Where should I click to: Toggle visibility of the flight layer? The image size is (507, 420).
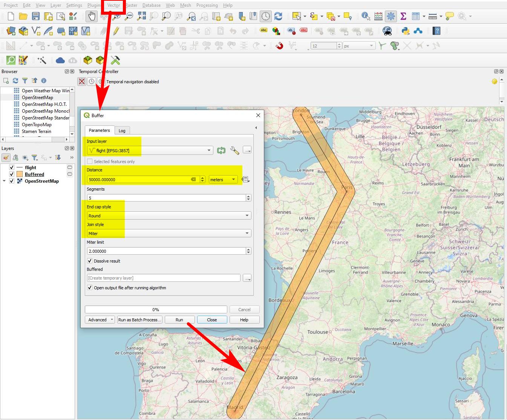tap(12, 167)
